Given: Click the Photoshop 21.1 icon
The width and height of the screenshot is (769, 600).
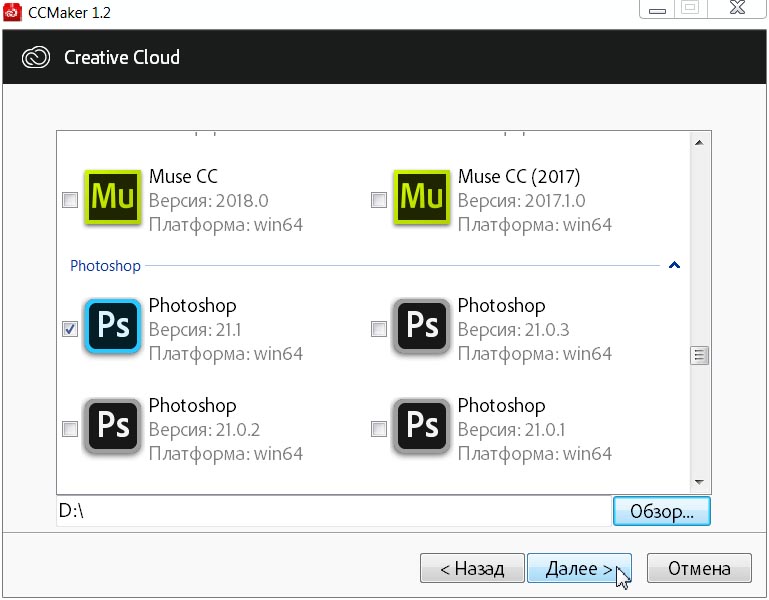Looking at the screenshot, I should pos(114,327).
